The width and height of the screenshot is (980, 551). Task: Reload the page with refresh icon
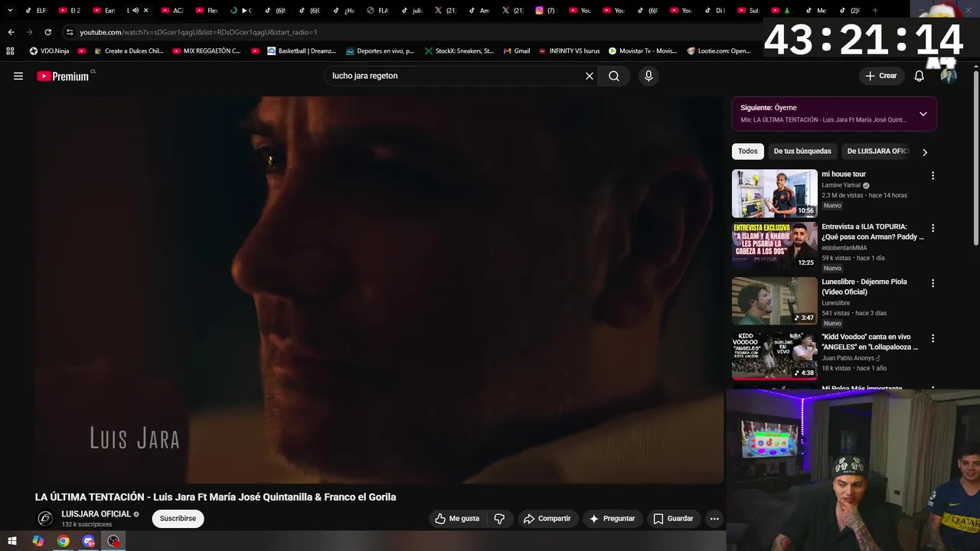click(x=47, y=32)
